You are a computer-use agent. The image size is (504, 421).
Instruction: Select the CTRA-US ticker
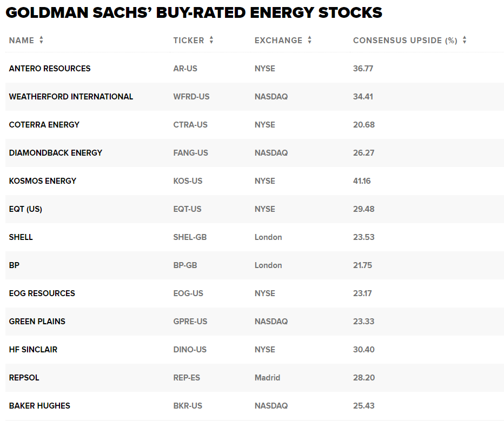190,125
